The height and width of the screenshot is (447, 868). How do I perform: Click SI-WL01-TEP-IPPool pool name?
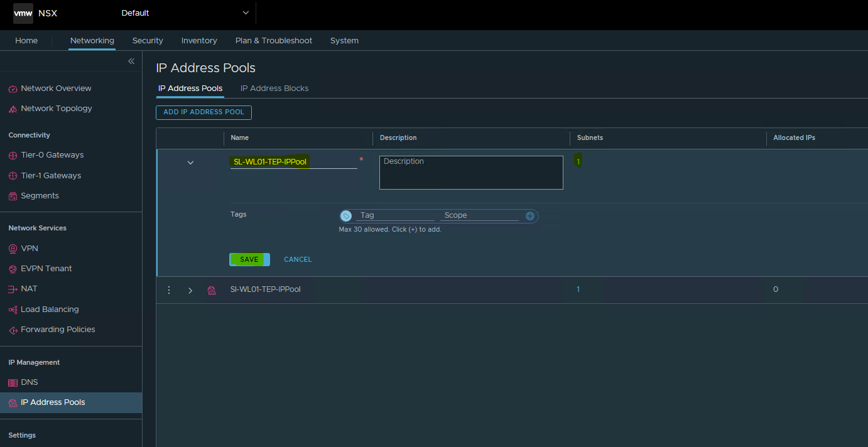point(266,289)
